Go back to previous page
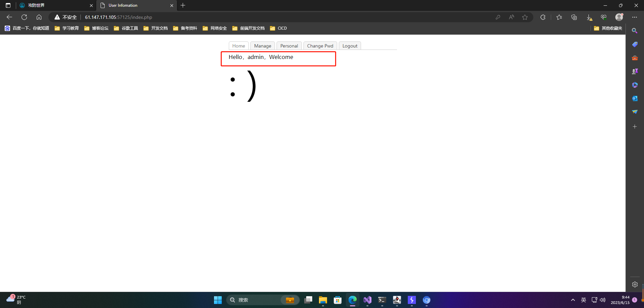The height and width of the screenshot is (308, 644). (9, 17)
